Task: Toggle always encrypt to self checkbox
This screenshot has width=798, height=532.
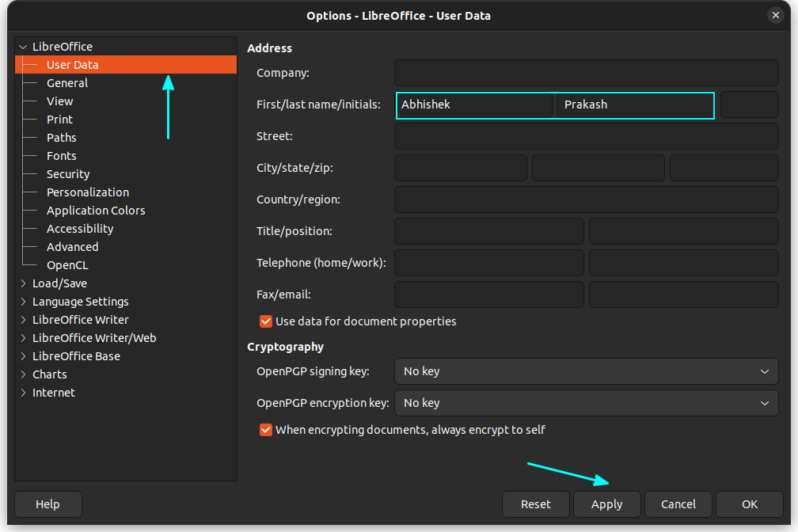Action: [266, 430]
